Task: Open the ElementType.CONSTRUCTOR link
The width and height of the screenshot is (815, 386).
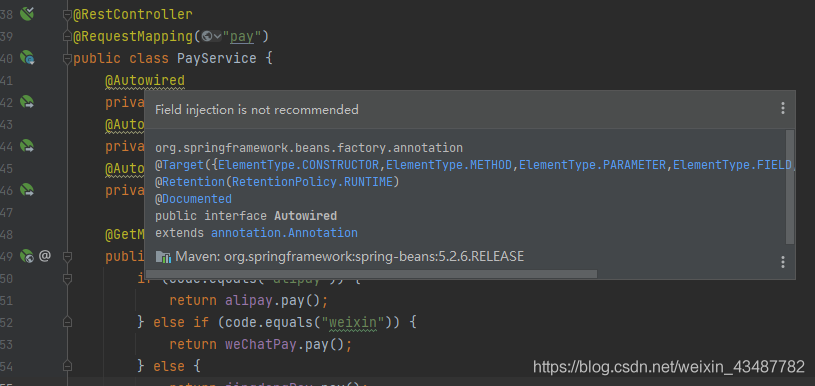Action: (x=299, y=165)
